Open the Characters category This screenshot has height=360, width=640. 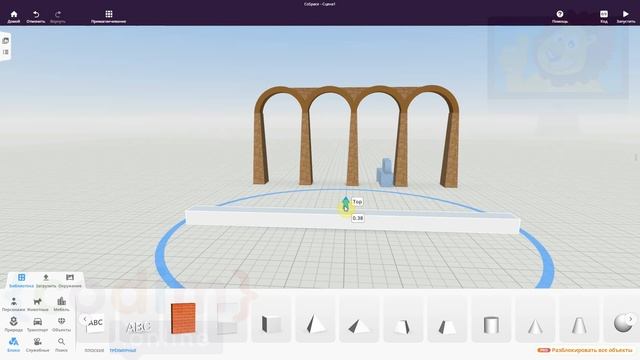(13, 304)
